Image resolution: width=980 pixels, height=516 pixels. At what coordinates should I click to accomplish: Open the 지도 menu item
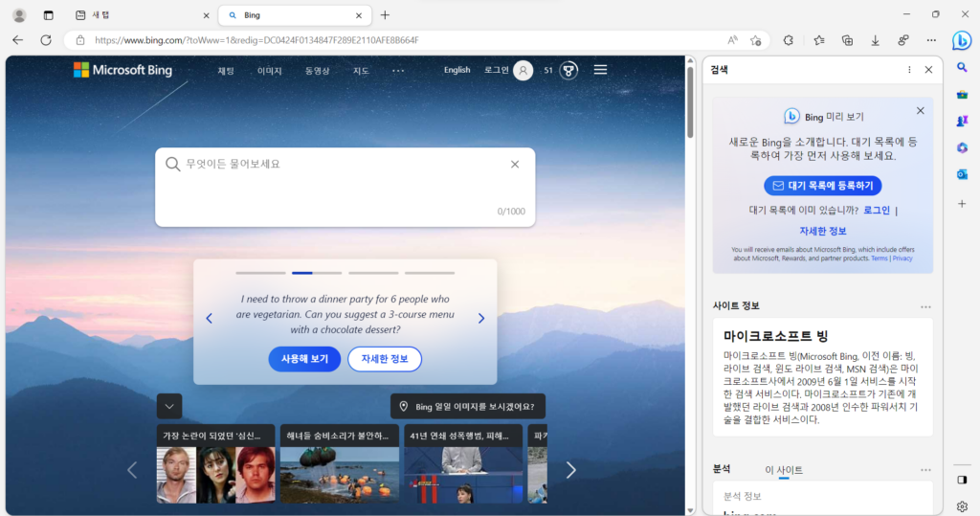(x=361, y=71)
